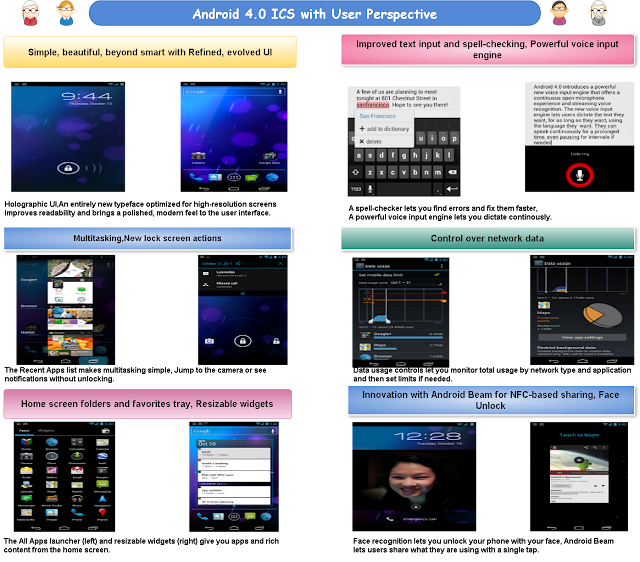640x562 pixels.
Task: Open the app drawer from the Holographic home screen dock
Action: click(x=234, y=177)
